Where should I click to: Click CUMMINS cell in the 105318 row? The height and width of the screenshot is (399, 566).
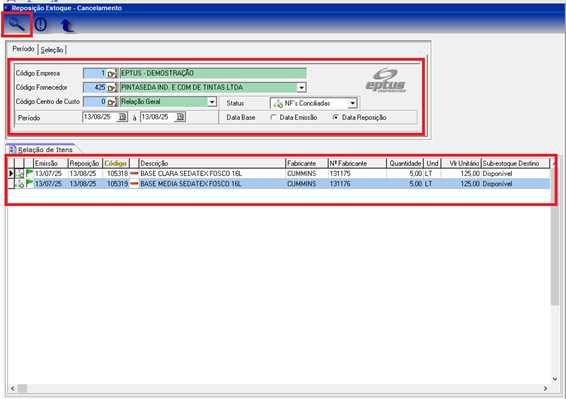307,174
